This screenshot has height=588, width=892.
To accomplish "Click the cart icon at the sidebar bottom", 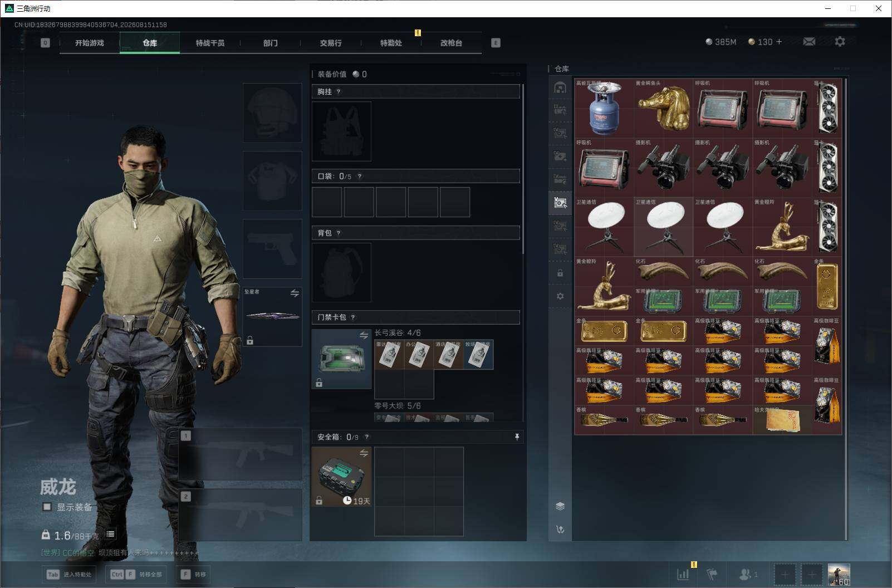I will pyautogui.click(x=560, y=529).
